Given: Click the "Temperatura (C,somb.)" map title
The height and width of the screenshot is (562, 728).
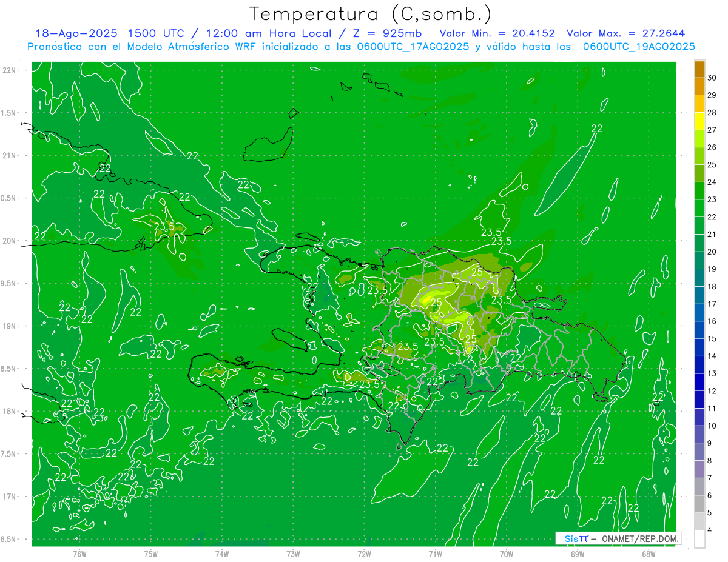Looking at the screenshot, I should click(371, 13).
